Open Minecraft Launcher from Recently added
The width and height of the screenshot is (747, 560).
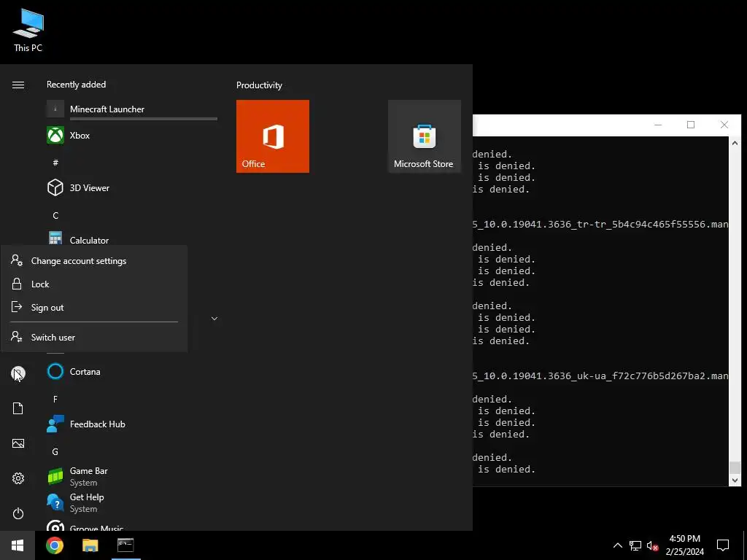click(x=131, y=109)
